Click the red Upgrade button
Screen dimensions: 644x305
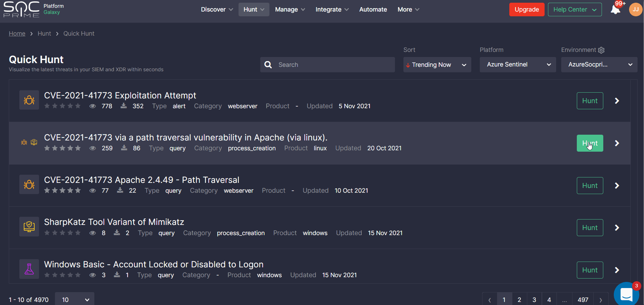527,9
